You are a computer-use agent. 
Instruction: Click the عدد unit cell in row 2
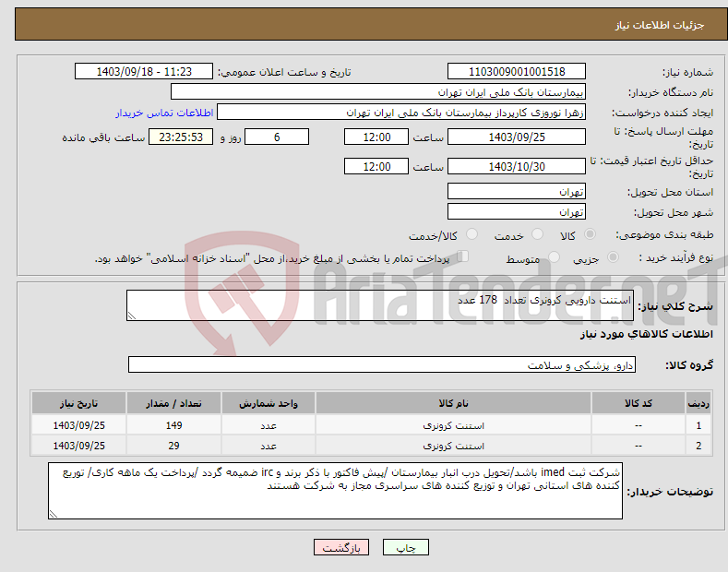click(269, 446)
